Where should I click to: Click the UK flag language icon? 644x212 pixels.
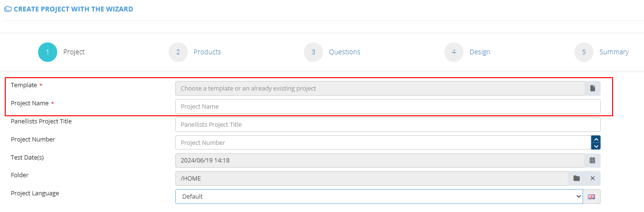click(x=592, y=197)
